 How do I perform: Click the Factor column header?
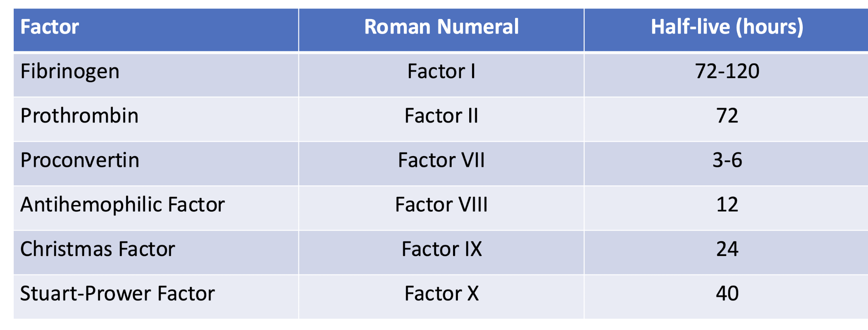point(49,27)
